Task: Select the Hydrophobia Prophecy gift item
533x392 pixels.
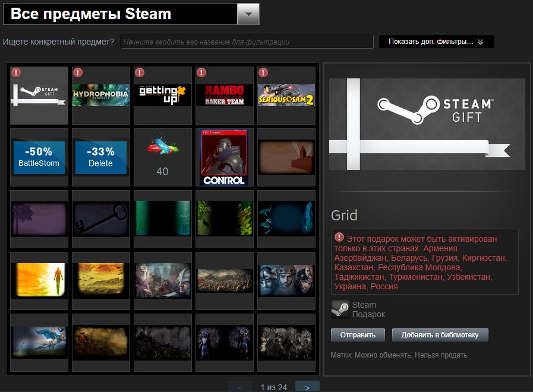Action: [x=101, y=96]
